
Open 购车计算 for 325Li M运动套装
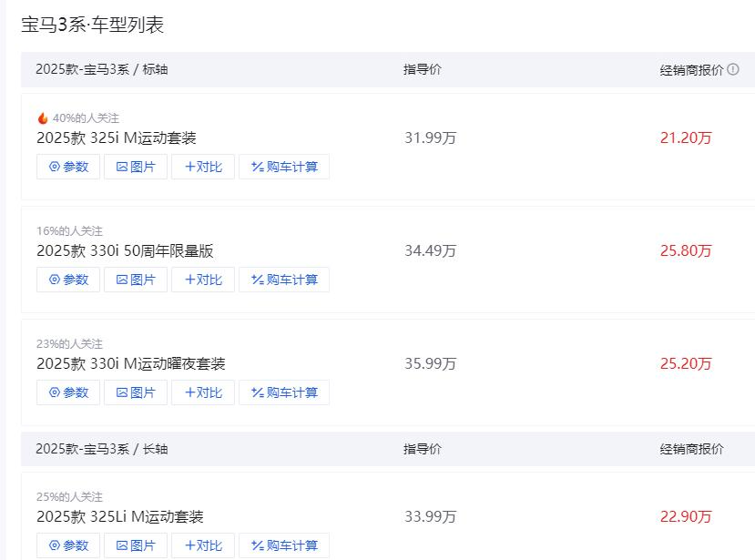(284, 545)
